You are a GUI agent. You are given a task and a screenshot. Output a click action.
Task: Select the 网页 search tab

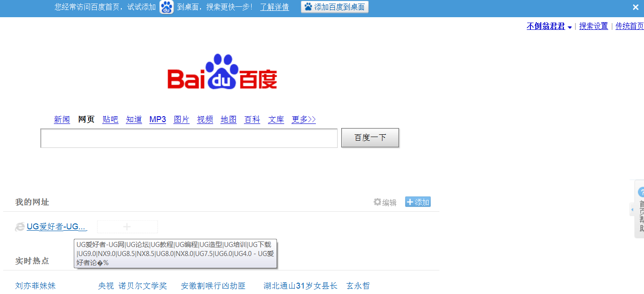click(x=86, y=119)
